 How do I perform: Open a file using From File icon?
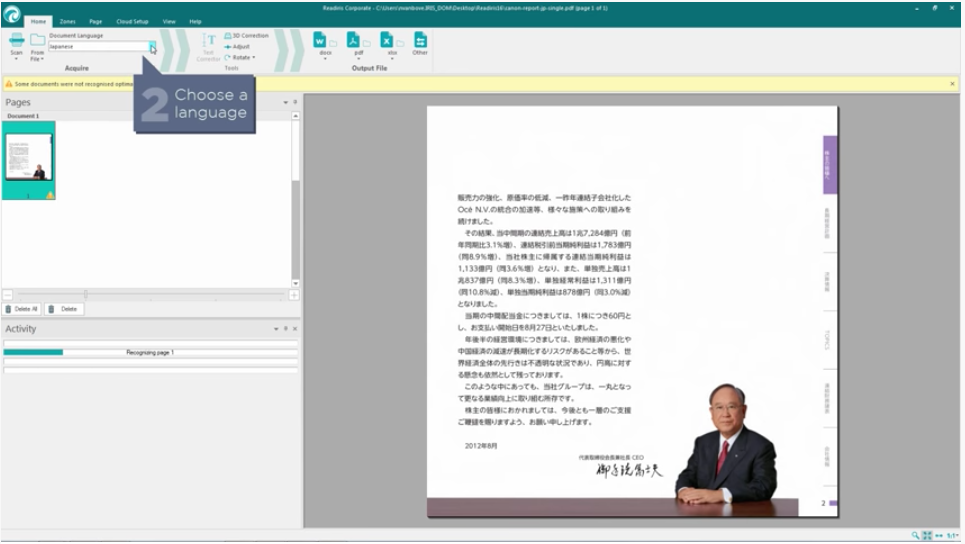tap(37, 42)
